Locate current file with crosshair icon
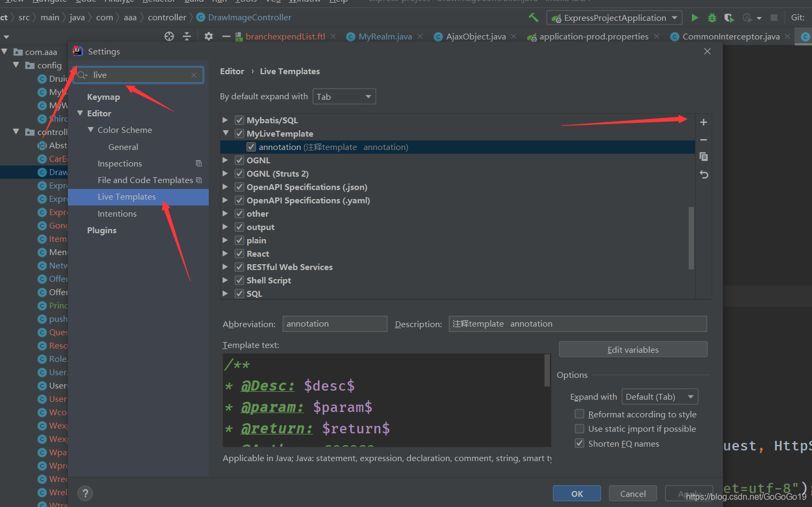Image resolution: width=812 pixels, height=507 pixels. tap(169, 36)
